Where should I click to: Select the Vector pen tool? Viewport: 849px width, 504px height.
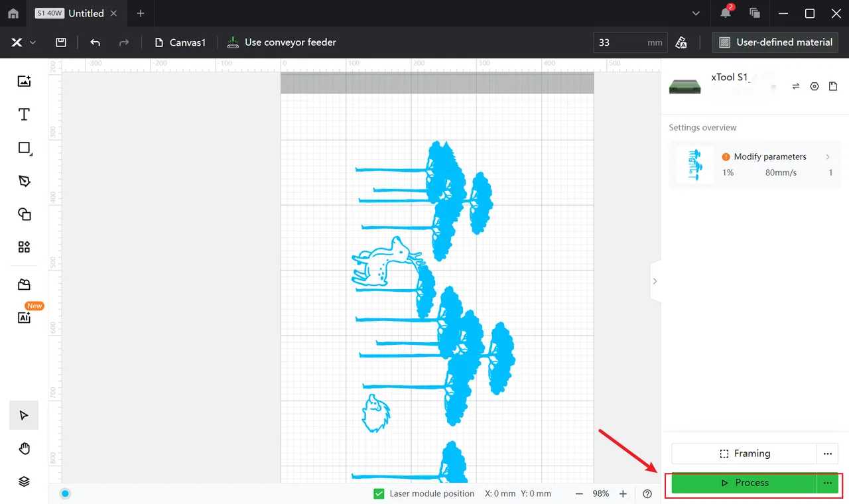[25, 181]
